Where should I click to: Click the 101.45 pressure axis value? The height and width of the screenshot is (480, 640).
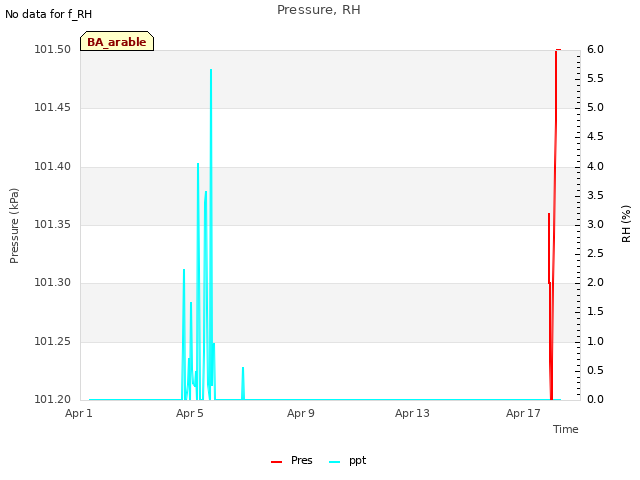pos(52,107)
